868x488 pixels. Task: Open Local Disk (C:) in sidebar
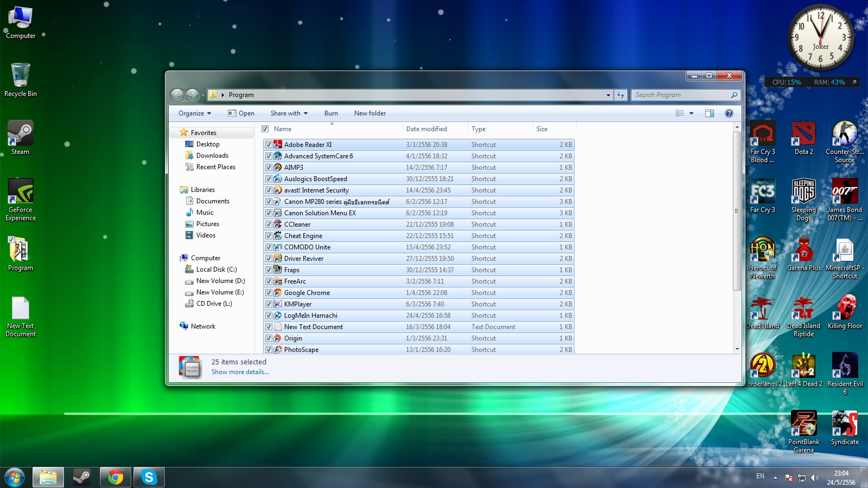216,269
